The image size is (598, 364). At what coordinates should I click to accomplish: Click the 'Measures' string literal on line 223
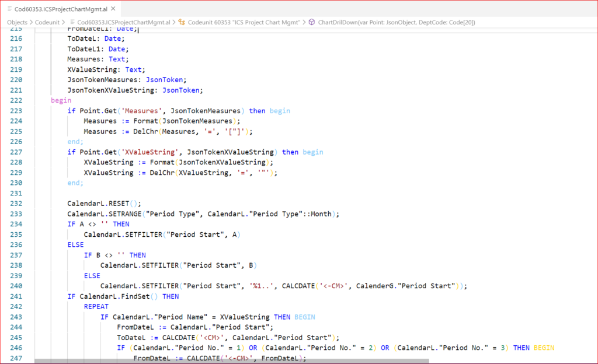[x=141, y=111]
